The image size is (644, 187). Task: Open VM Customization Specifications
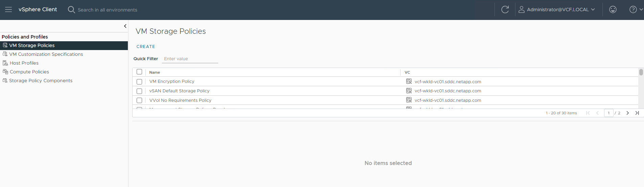click(46, 54)
